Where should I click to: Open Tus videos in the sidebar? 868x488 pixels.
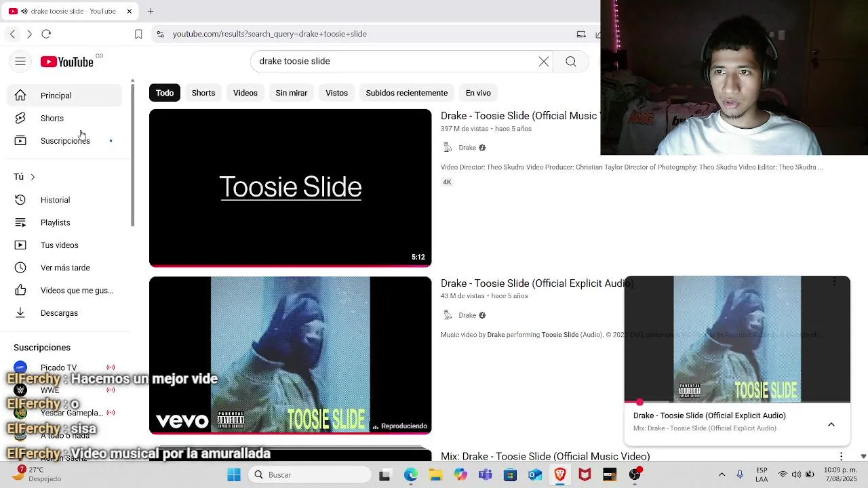64,245
